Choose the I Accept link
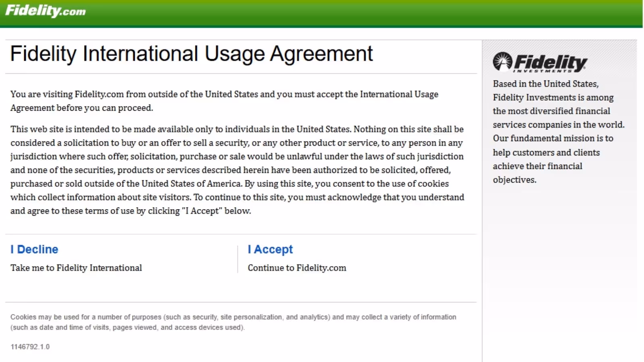This screenshot has width=644, height=362. (270, 249)
